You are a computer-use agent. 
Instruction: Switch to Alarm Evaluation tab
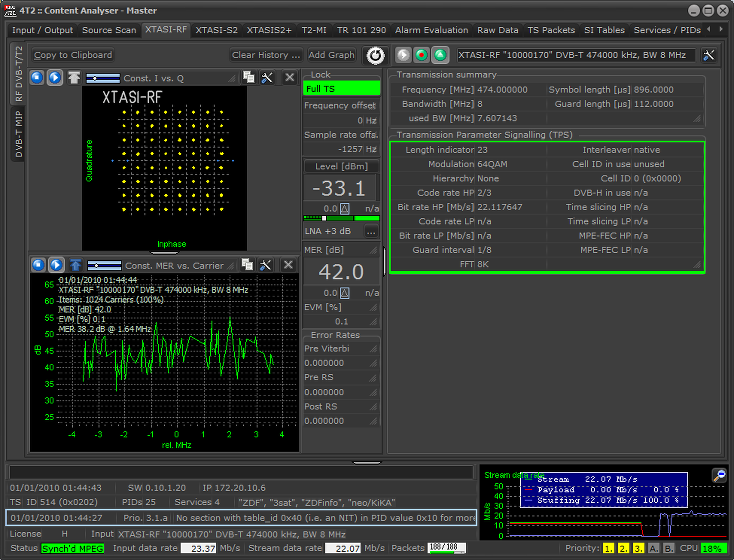click(x=432, y=30)
